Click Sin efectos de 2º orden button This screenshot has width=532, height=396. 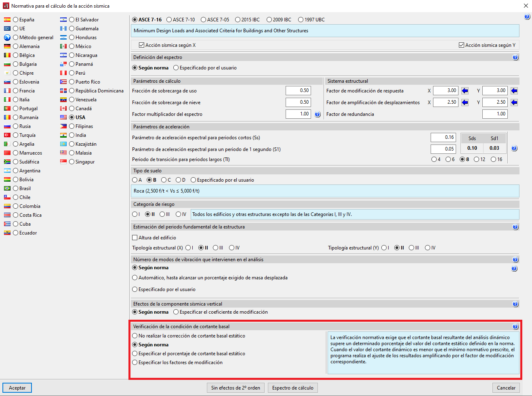point(236,388)
